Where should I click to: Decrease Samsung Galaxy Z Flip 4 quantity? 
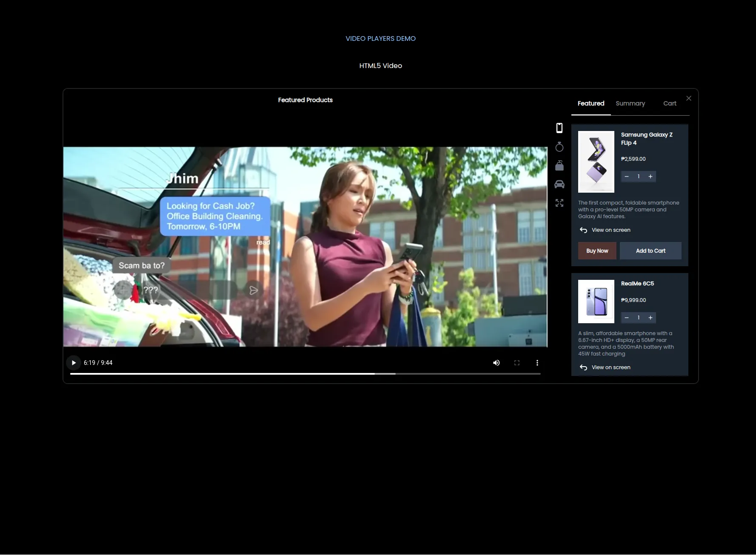[627, 176]
